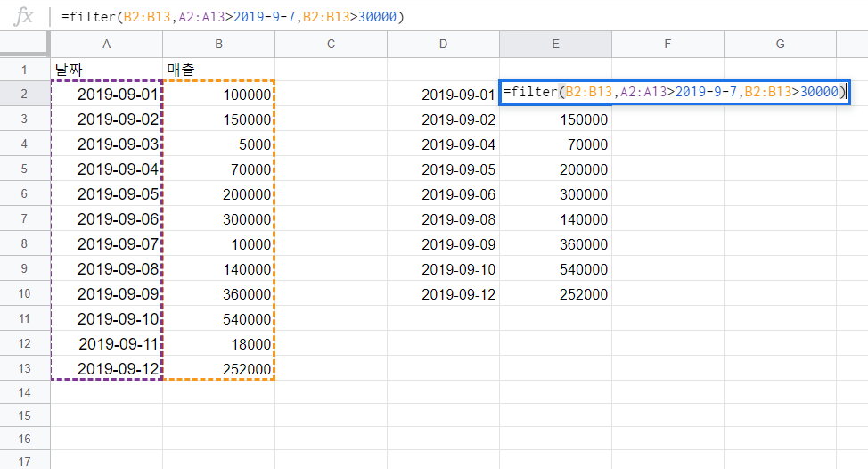Select row 2 header

[x=24, y=94]
